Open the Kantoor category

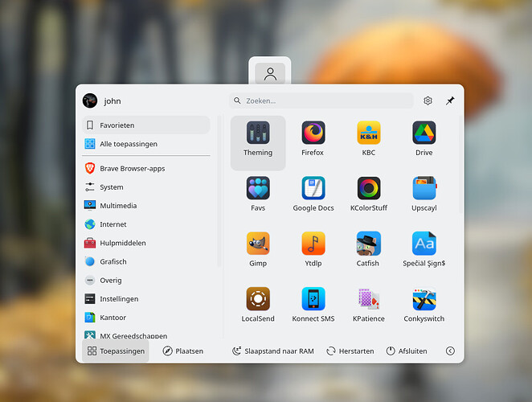pos(146,318)
